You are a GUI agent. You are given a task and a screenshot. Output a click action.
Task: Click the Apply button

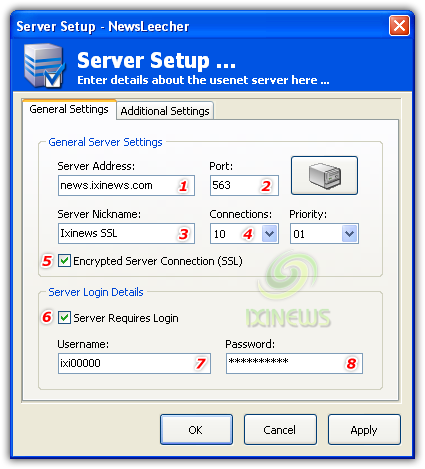[364, 430]
